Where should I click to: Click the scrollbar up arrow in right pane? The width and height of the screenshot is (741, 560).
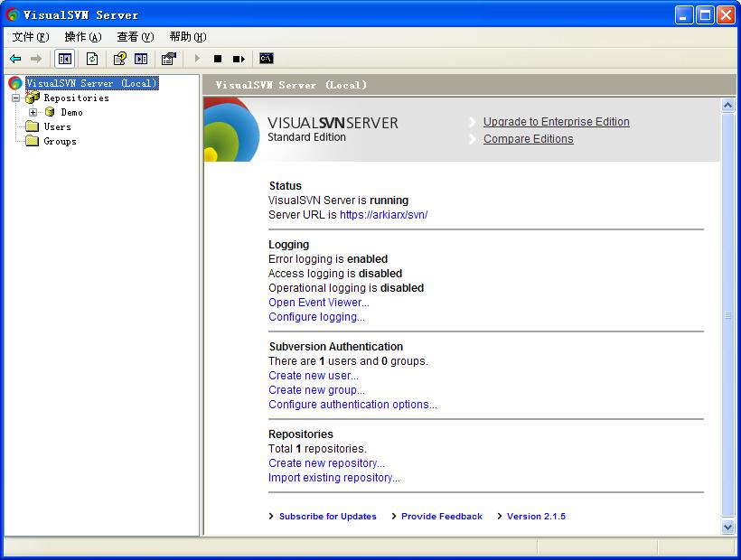(x=727, y=106)
